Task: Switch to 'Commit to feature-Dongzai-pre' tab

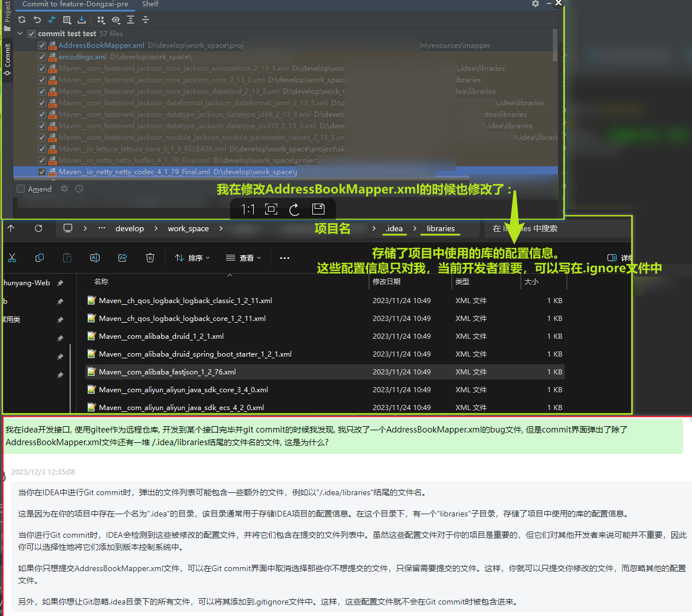Action: click(75, 4)
